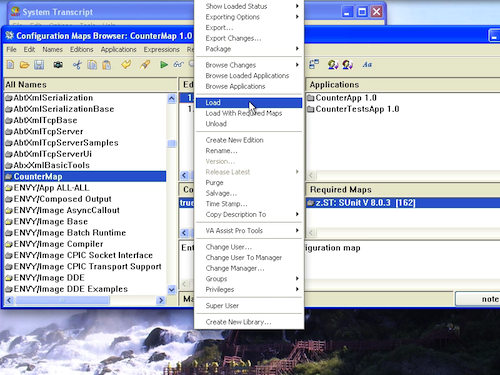
Task: Open the Editions menu
Action: pyautogui.click(x=82, y=49)
